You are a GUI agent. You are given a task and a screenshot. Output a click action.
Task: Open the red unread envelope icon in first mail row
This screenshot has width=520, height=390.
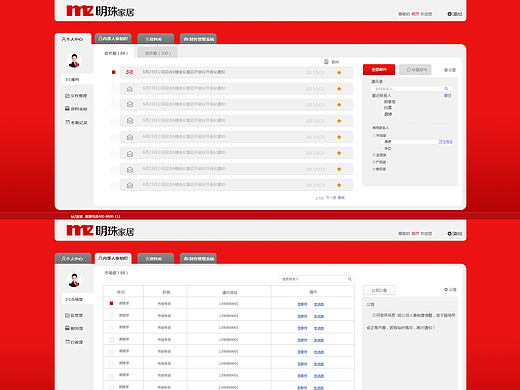coord(130,72)
